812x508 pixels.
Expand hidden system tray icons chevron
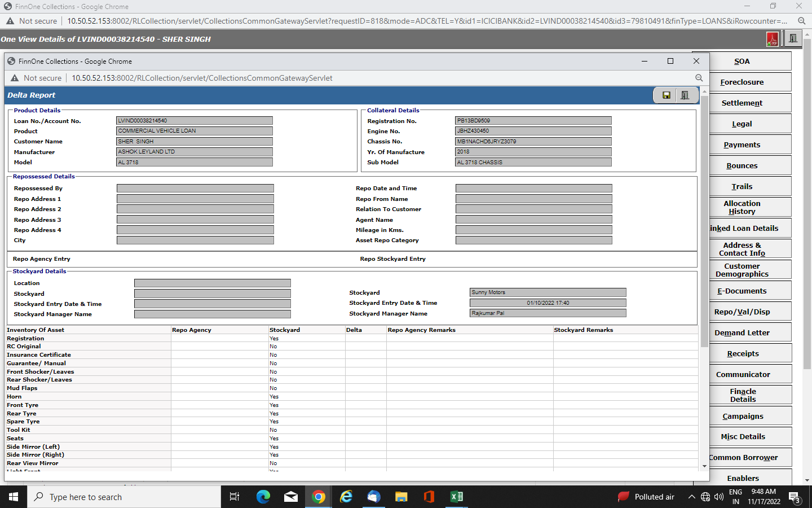(691, 497)
